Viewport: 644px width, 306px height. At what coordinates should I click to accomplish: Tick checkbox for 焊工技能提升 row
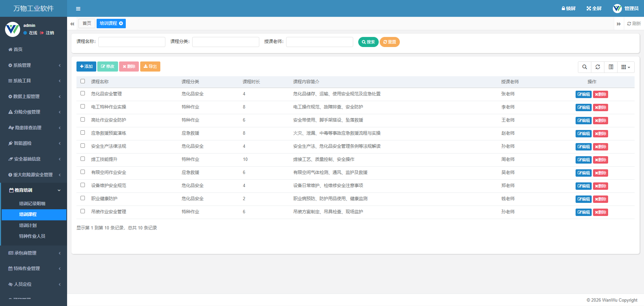(x=83, y=159)
